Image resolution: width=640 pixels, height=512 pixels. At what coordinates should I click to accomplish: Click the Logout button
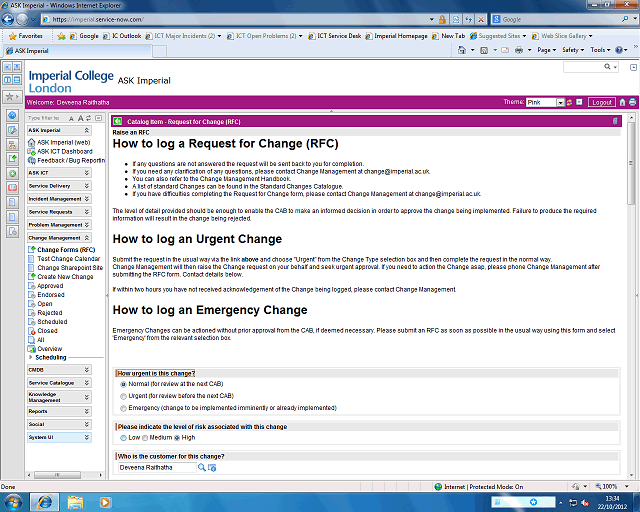(x=601, y=102)
